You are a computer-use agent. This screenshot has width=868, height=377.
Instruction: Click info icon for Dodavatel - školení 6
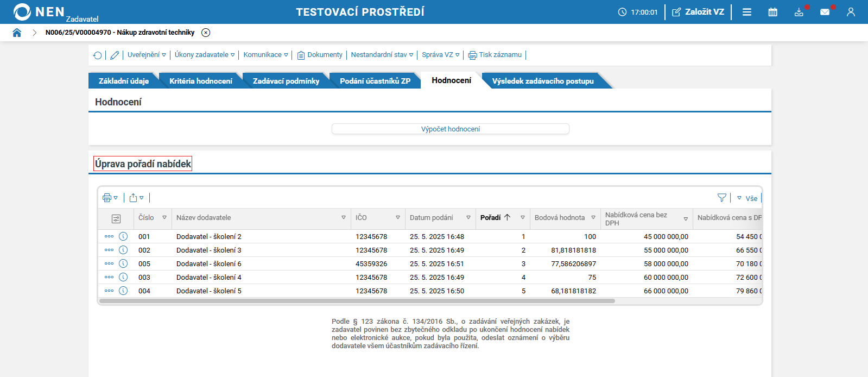coord(123,263)
